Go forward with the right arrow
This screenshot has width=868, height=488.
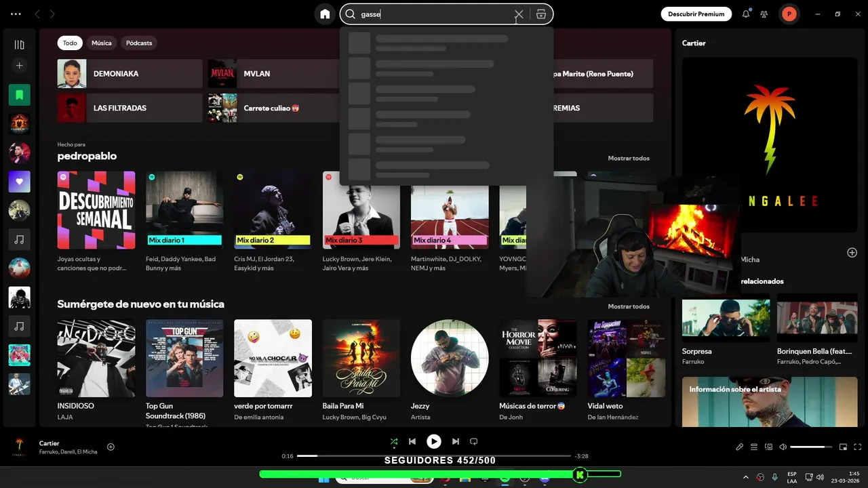[52, 14]
